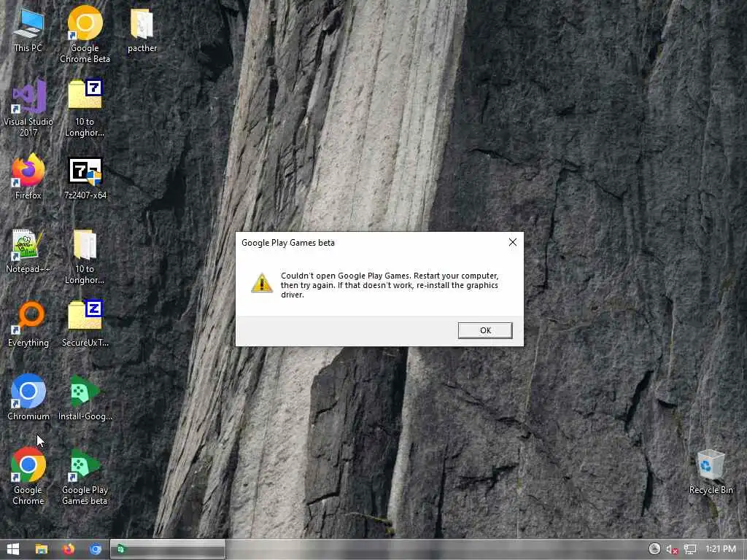Select the Install-Goog… installer icon
Screen dimensions: 747x560
pyautogui.click(x=85, y=397)
